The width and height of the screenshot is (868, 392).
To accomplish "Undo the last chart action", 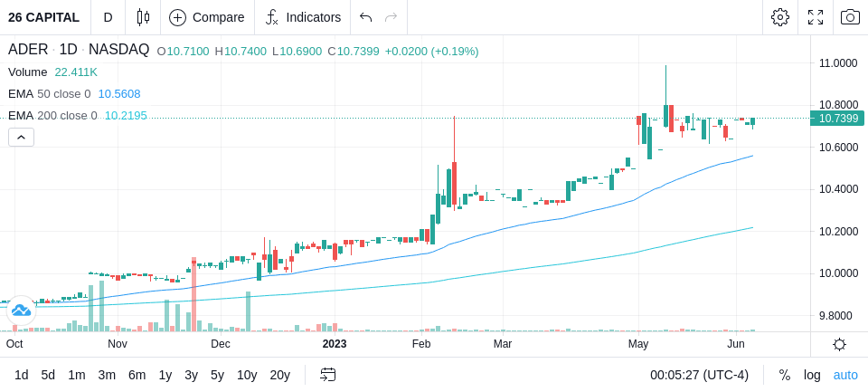I will point(365,17).
